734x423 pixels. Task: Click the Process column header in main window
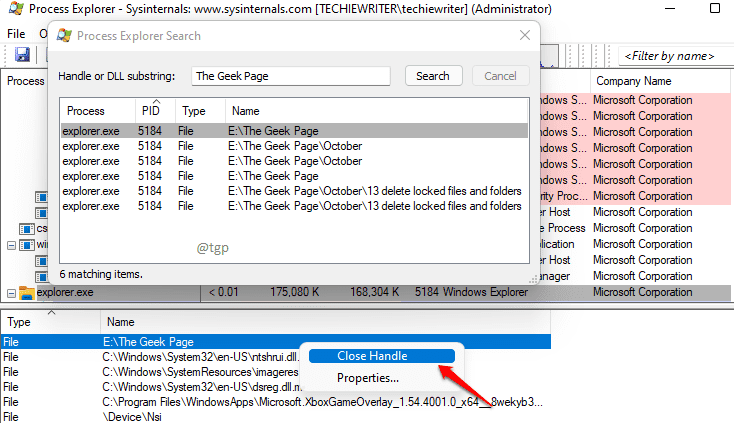25,81
